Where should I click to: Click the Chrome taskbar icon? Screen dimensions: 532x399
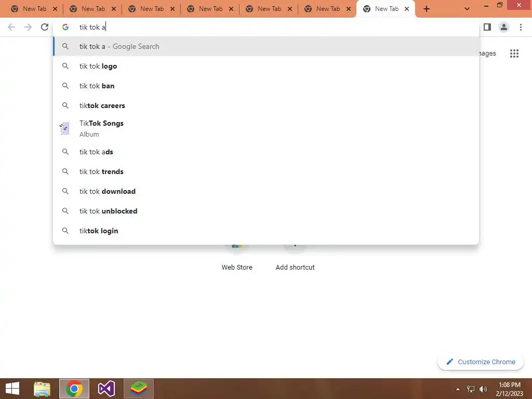pyautogui.click(x=74, y=389)
